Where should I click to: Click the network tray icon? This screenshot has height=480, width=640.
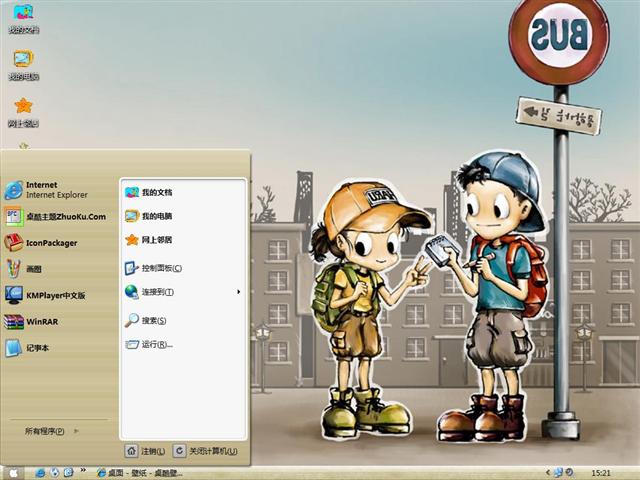558,473
